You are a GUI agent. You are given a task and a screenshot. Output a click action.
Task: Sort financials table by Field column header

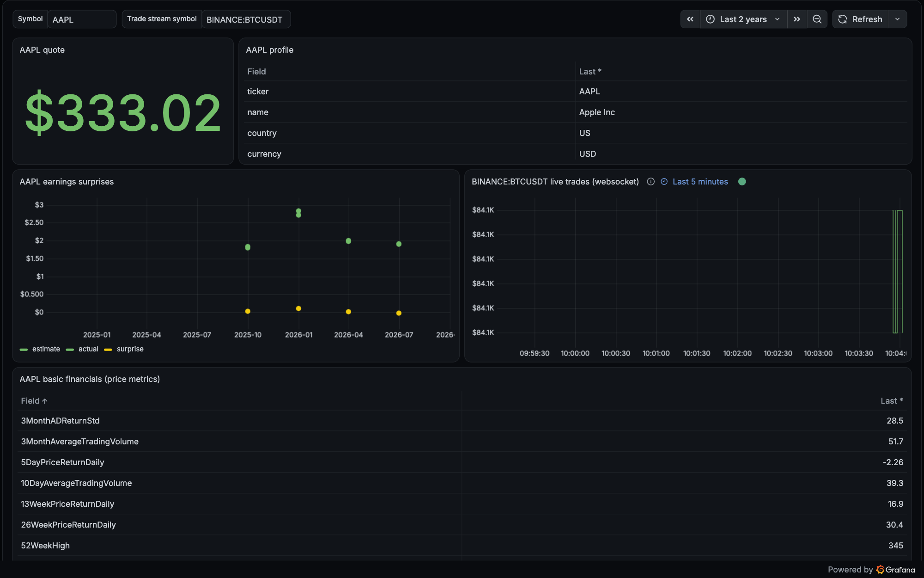click(34, 401)
